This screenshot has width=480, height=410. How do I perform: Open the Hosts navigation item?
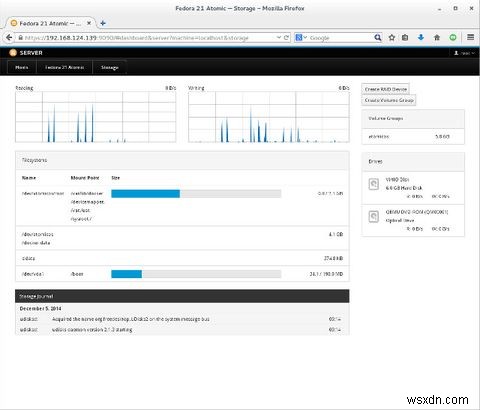(x=22, y=67)
